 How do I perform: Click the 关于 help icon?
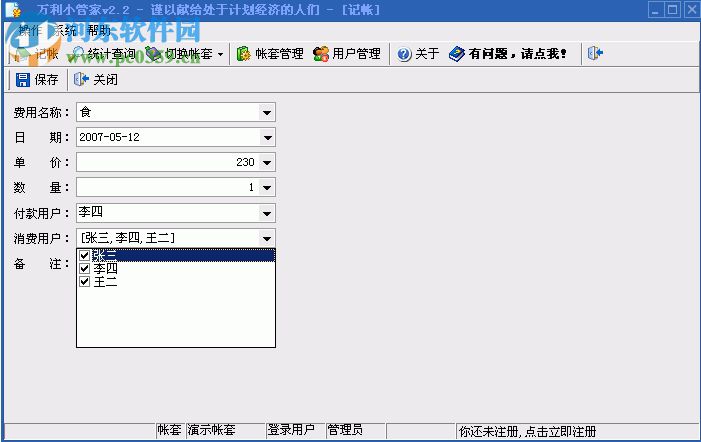pyautogui.click(x=404, y=54)
